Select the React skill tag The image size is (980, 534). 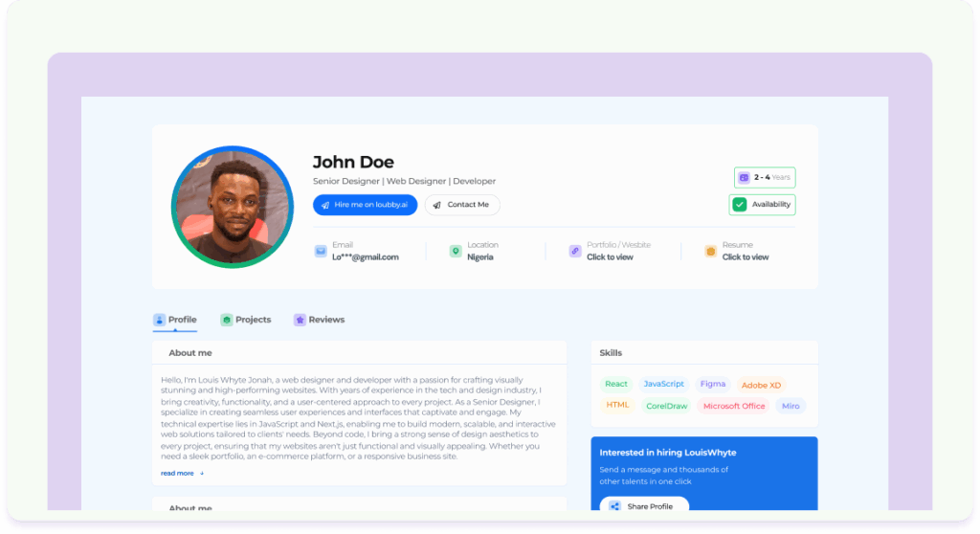tap(616, 384)
